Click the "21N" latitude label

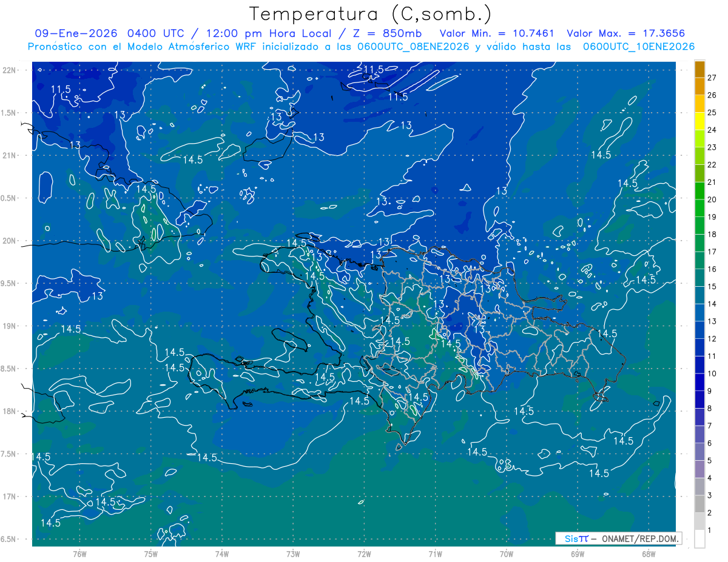(x=9, y=155)
